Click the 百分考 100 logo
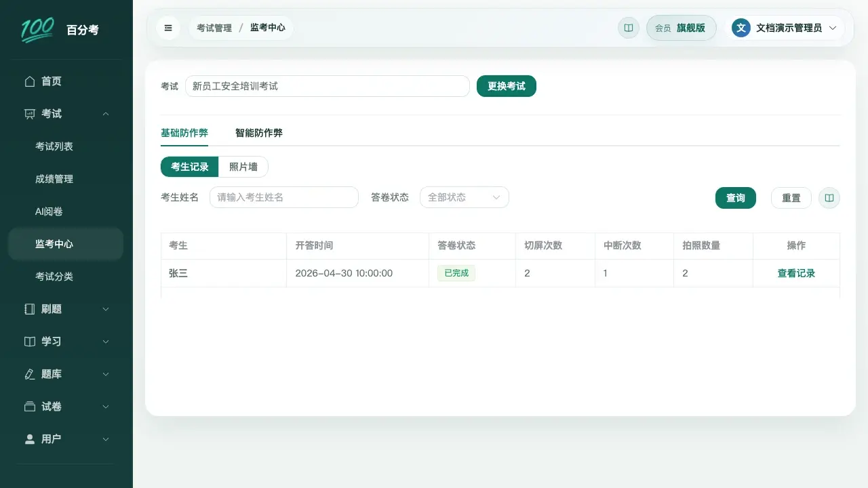Image resolution: width=868 pixels, height=488 pixels. 37,30
